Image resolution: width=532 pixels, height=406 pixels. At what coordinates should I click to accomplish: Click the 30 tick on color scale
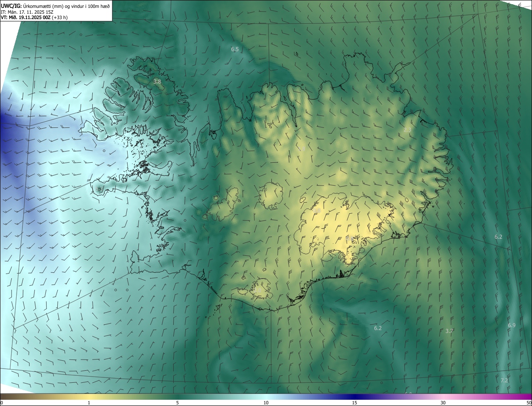[x=443, y=403]
